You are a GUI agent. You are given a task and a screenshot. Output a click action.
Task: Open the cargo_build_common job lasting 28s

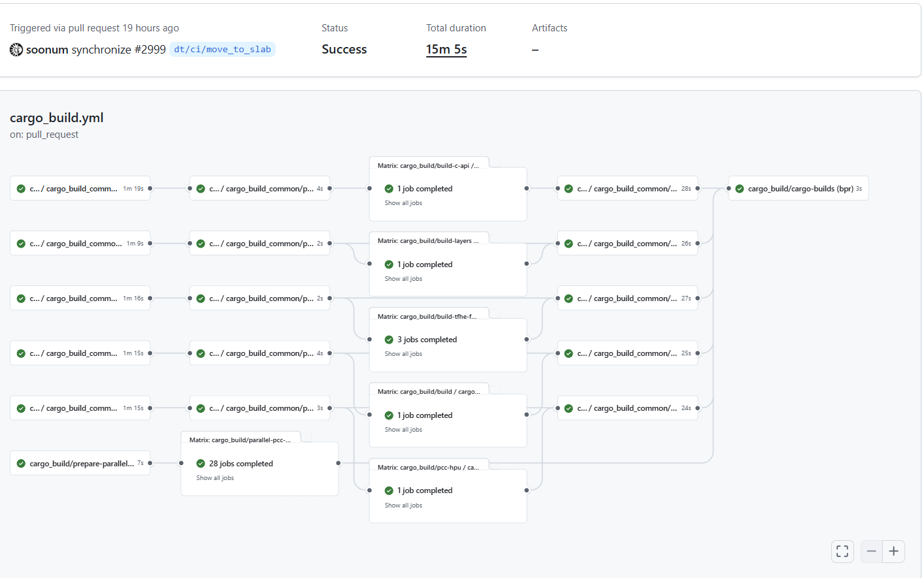click(627, 189)
